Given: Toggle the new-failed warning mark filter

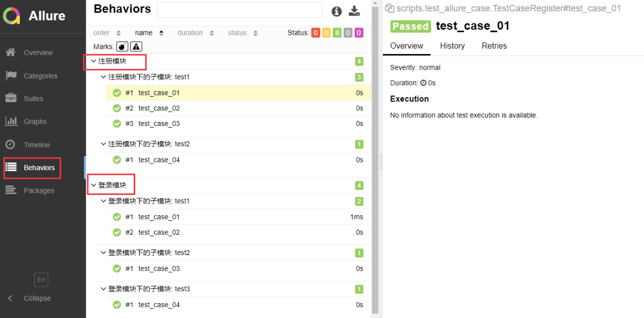Looking at the screenshot, I should click(136, 46).
